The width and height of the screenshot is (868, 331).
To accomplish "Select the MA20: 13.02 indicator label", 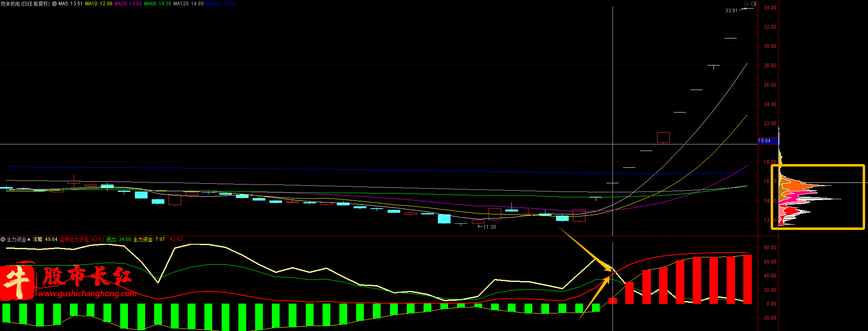I will click(x=128, y=4).
